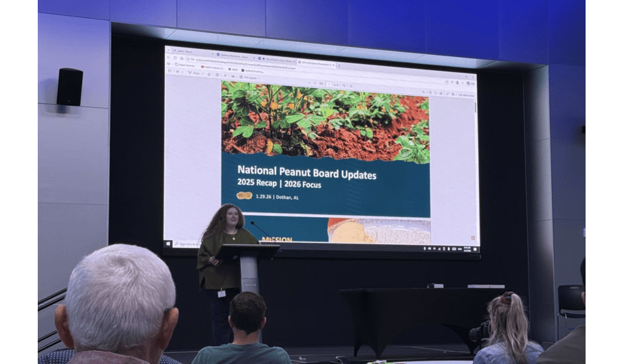This screenshot has height=364, width=624.
Task: Click the browser home icon
Action: (182, 58)
